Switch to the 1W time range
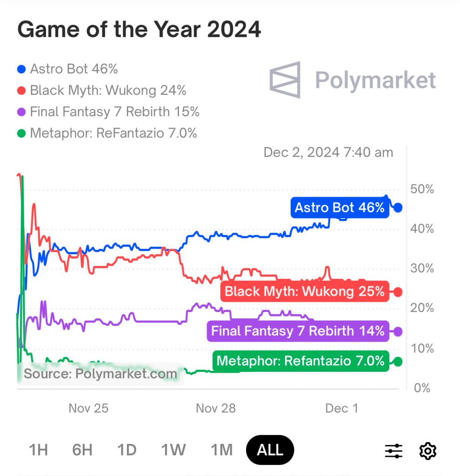Image resolution: width=460 pixels, height=476 pixels. (173, 450)
